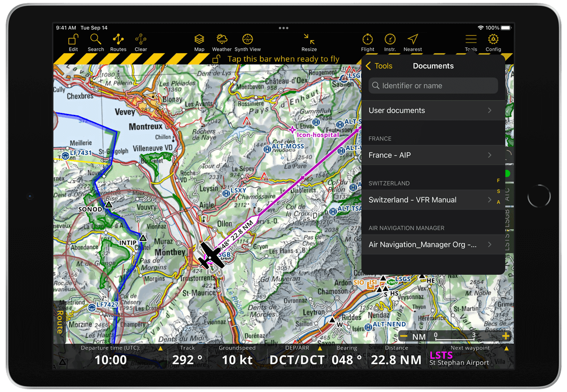Expand Switzerland - VFR Manual entry

430,200
